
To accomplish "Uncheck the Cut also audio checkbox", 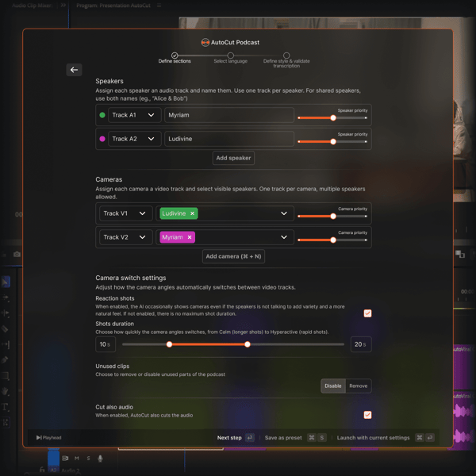I will 367,415.
